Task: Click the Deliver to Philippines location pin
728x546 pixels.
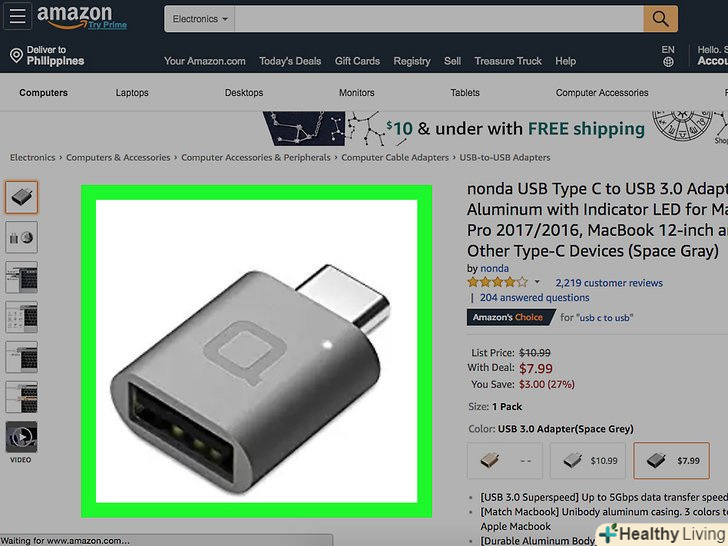Action: point(16,56)
